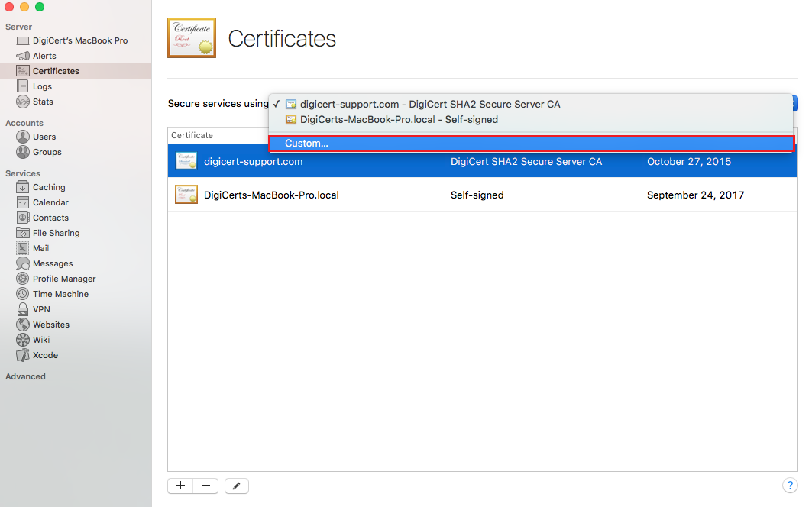Image resolution: width=812 pixels, height=507 pixels.
Task: Open the Stats icon in sidebar
Action: click(23, 102)
